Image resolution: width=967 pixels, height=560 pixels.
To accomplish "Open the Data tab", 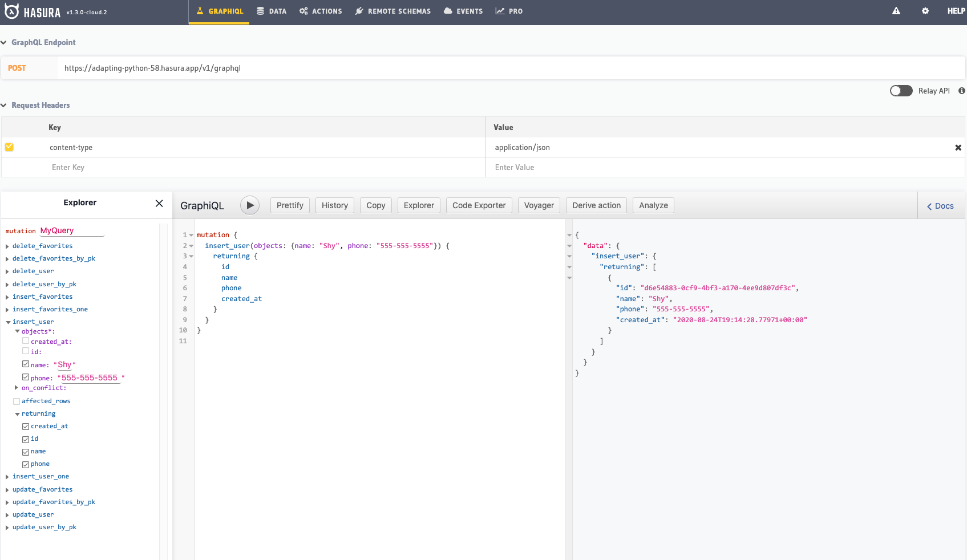I will tap(272, 11).
